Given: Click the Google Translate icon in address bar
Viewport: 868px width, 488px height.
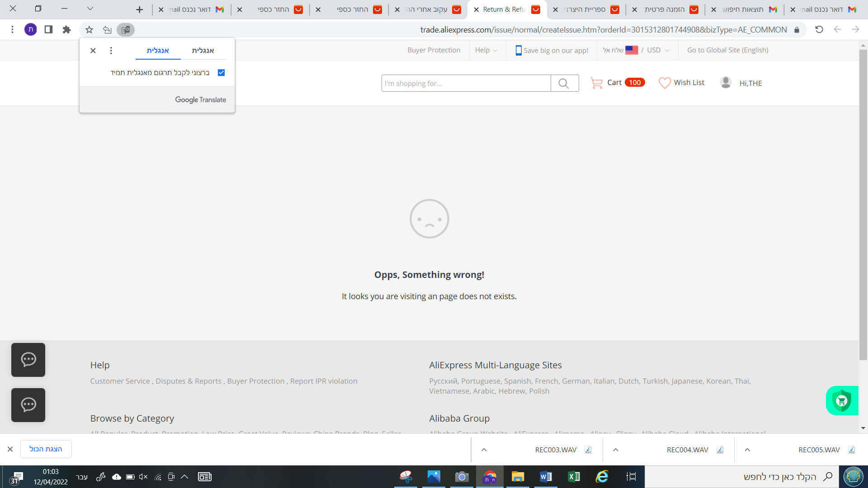Looking at the screenshot, I should (126, 30).
